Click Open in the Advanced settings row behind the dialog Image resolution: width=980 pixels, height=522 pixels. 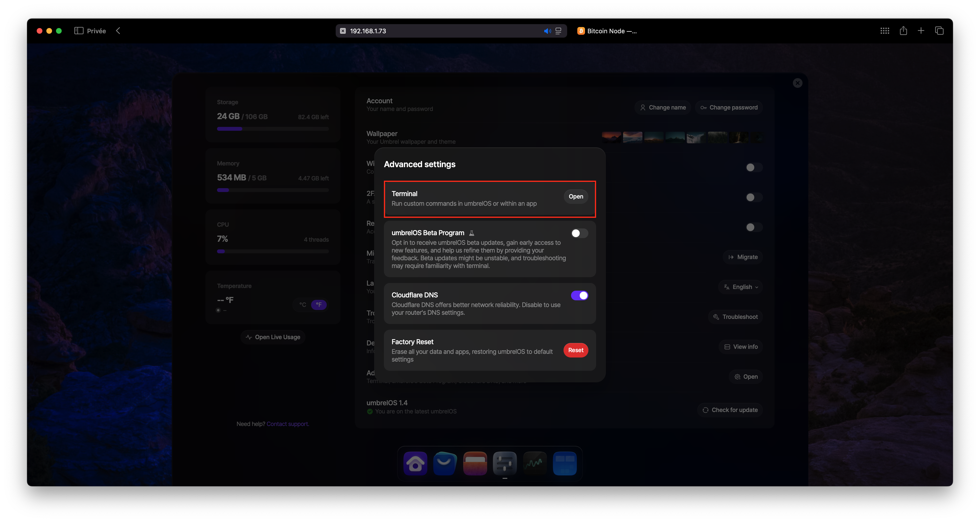coord(746,377)
